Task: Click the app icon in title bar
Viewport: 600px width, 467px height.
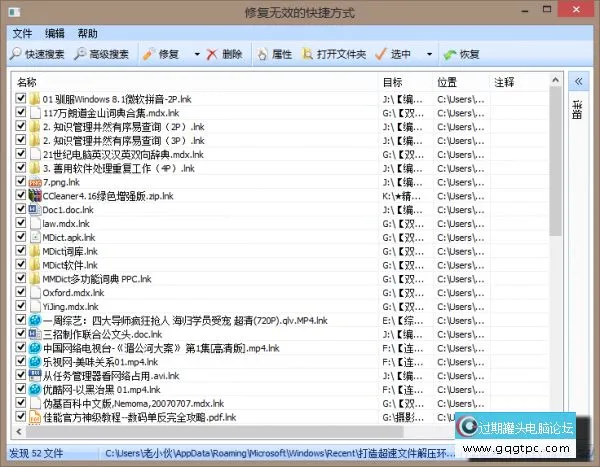Action: tap(15, 12)
